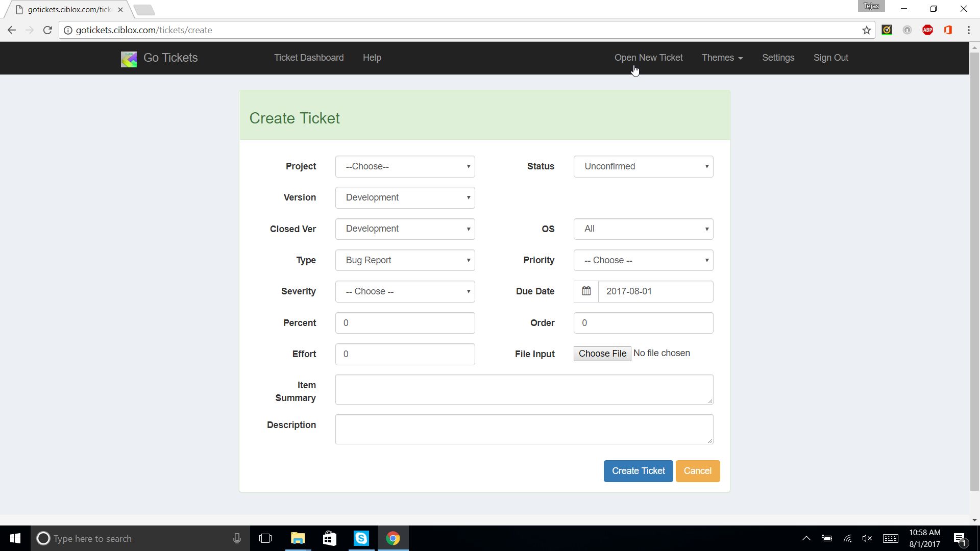The width and height of the screenshot is (980, 551).
Task: Click the Ticket Dashboard menu item
Action: tap(309, 58)
